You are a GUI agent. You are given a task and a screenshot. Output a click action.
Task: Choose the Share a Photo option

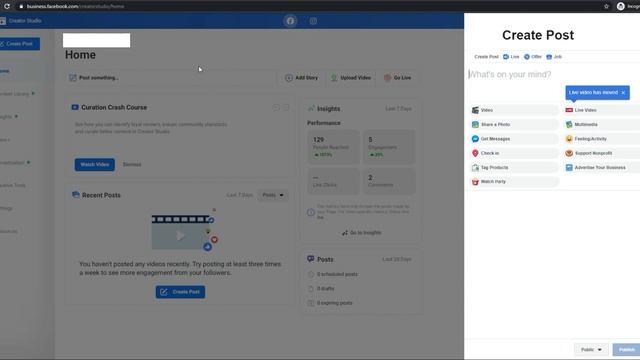514,124
